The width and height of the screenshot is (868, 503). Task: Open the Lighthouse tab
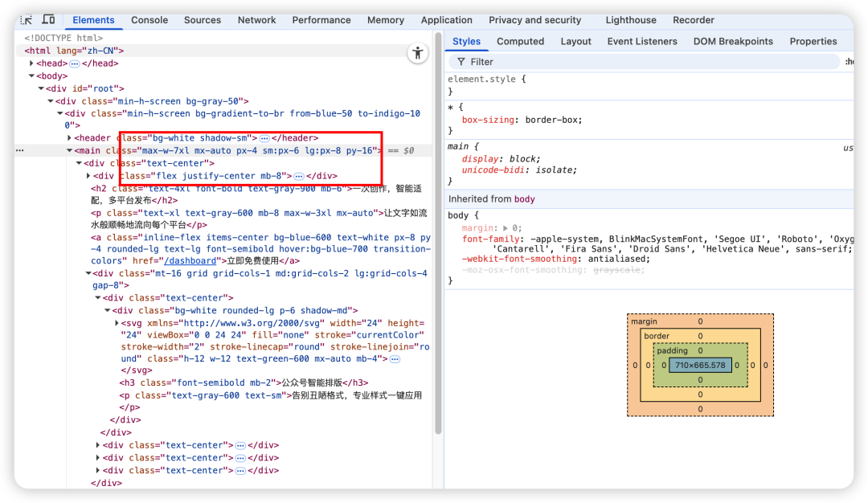[631, 20]
